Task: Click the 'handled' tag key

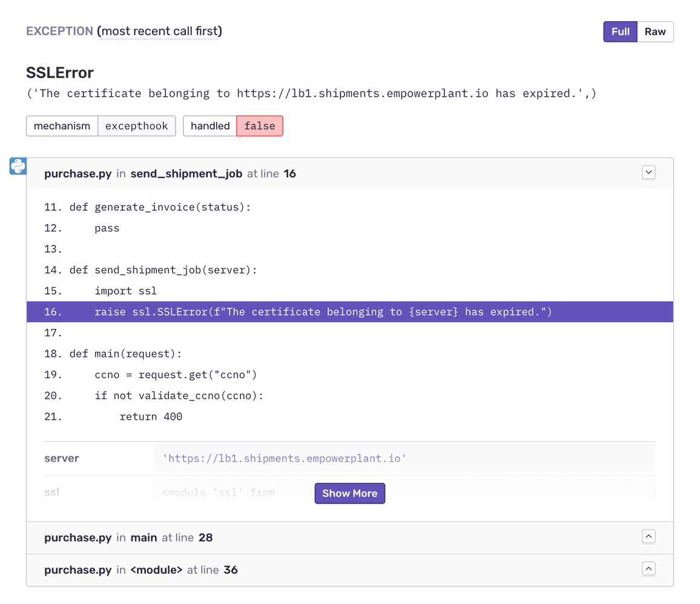Action: (x=210, y=126)
